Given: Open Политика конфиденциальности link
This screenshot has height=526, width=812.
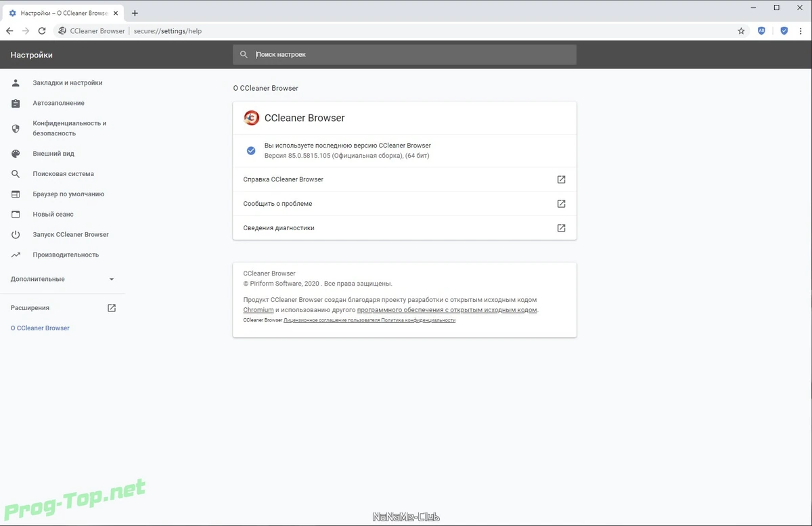Looking at the screenshot, I should click(419, 320).
